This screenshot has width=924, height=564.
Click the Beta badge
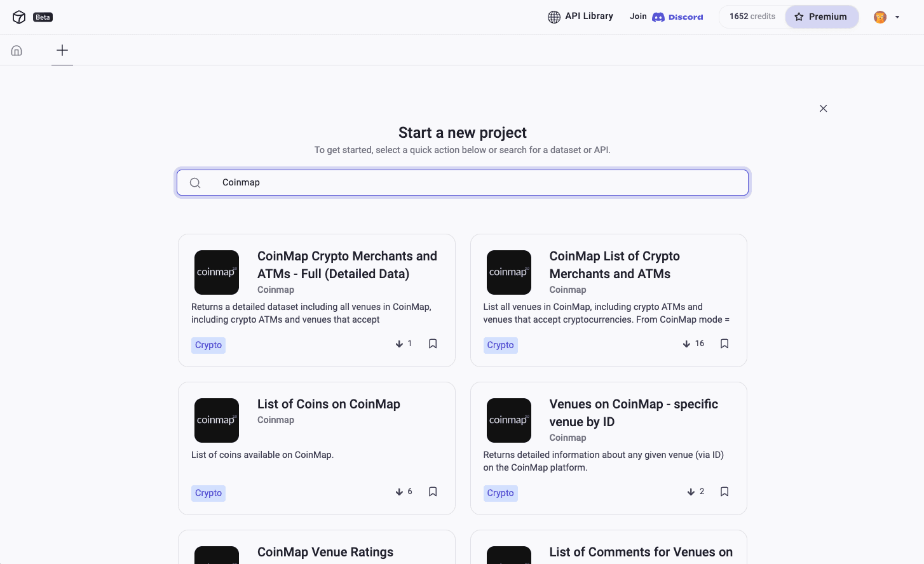pos(43,17)
